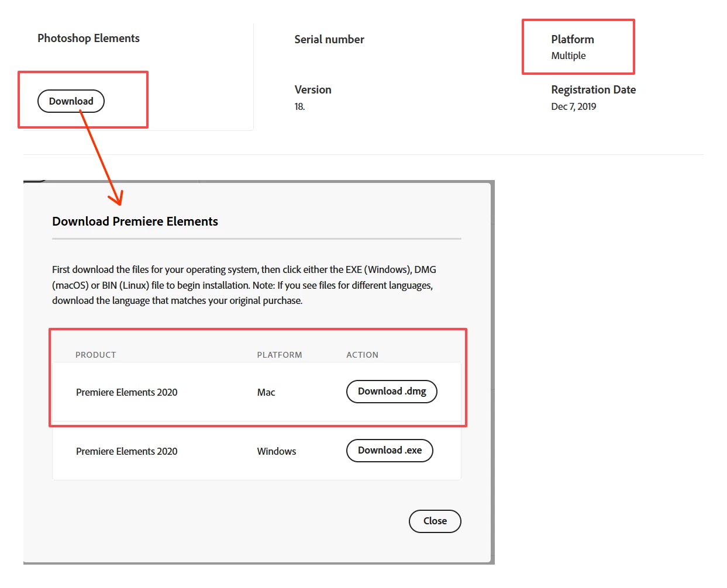Download the Mac .dmg installer
This screenshot has width=727, height=588.
tap(392, 392)
